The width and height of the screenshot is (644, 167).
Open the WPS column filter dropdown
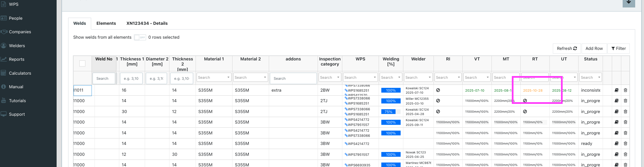click(x=360, y=77)
